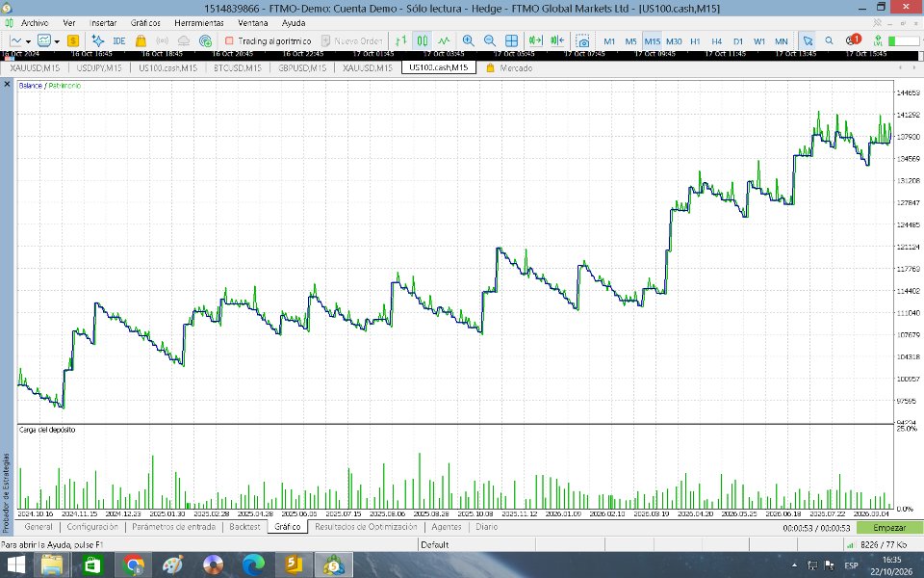The width and height of the screenshot is (924, 578).
Task: Click the chart shift icon
Action: pos(557,40)
